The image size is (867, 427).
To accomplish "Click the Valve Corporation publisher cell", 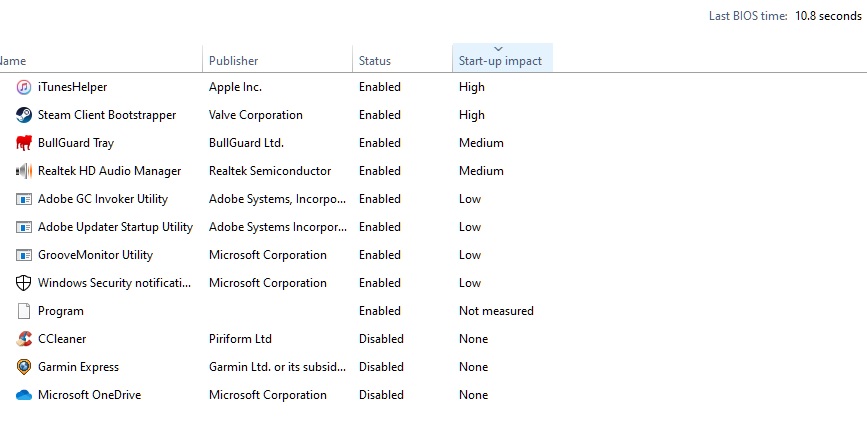I will pyautogui.click(x=256, y=115).
